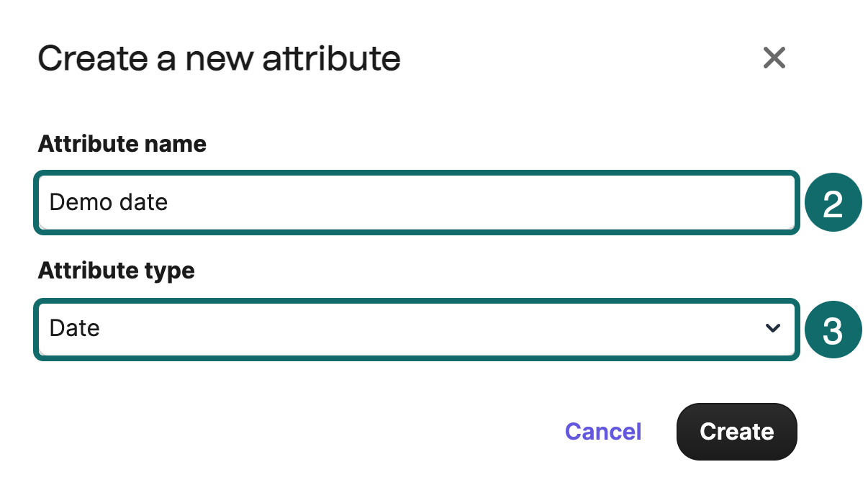
Task: Select the Attribute name label
Action: click(122, 144)
